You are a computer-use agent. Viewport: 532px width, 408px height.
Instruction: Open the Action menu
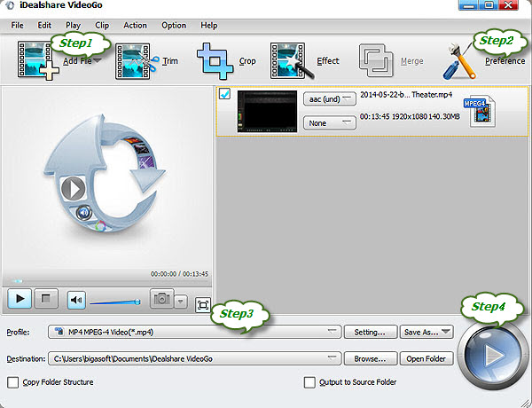click(x=135, y=26)
